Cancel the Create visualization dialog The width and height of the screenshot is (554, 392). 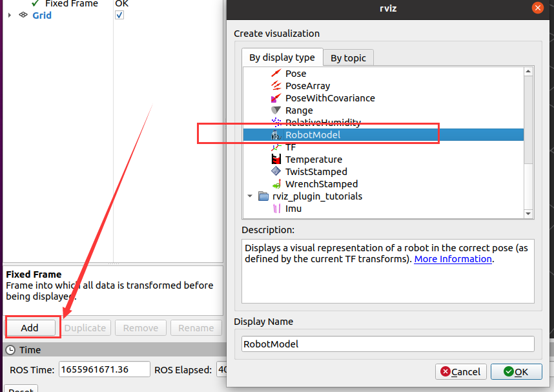[x=461, y=371]
